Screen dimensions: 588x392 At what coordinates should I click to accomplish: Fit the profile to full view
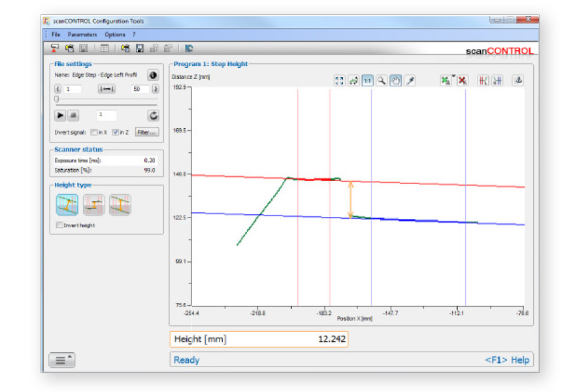pyautogui.click(x=339, y=80)
